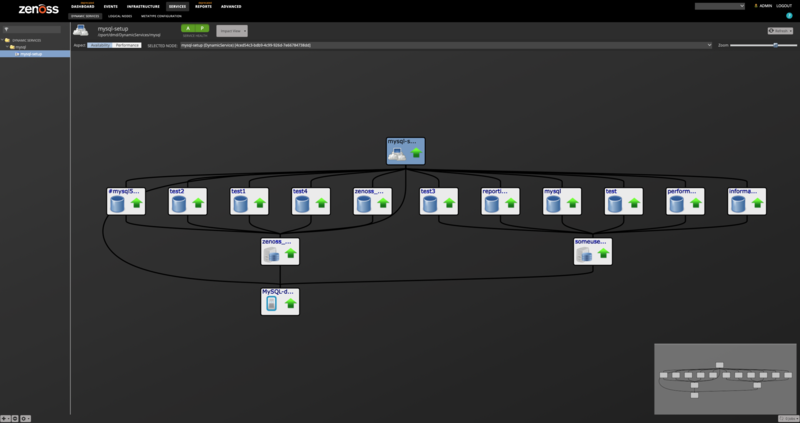This screenshot has width=800, height=423.
Task: Collapse the Dynamic Services tree node
Action: coord(3,40)
